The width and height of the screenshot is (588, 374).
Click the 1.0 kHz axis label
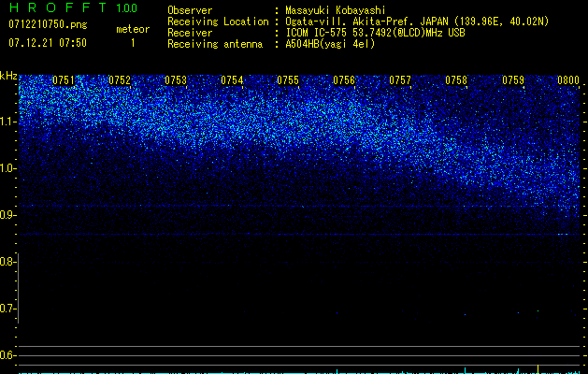click(x=7, y=168)
